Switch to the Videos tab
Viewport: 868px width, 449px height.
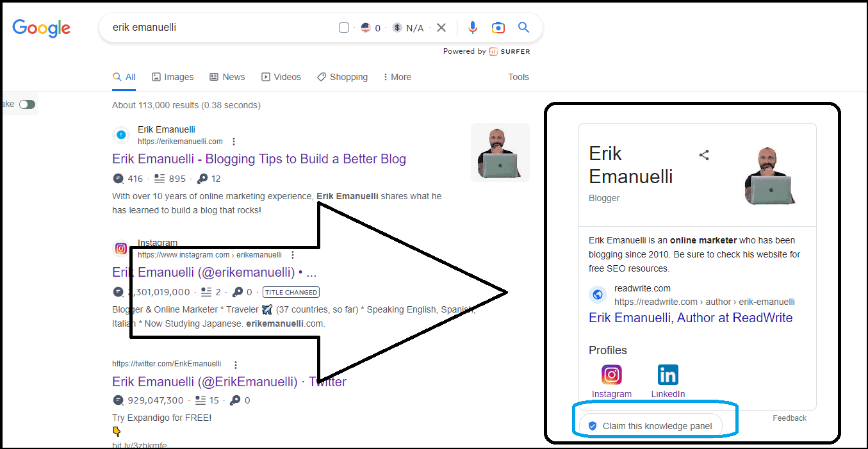281,77
